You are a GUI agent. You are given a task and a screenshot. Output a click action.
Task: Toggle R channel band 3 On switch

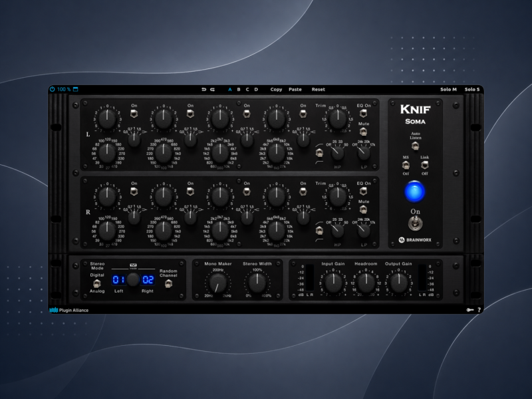click(247, 192)
